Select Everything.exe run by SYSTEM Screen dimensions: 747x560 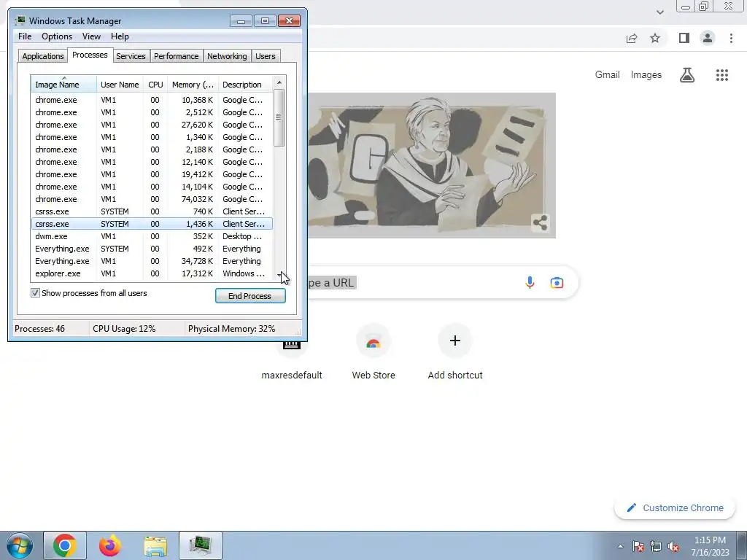click(152, 249)
